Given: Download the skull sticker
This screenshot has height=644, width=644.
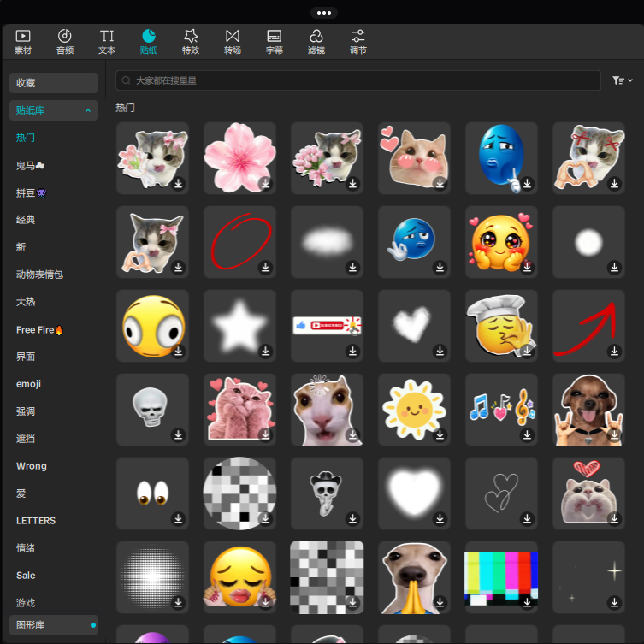Looking at the screenshot, I should coord(178,435).
